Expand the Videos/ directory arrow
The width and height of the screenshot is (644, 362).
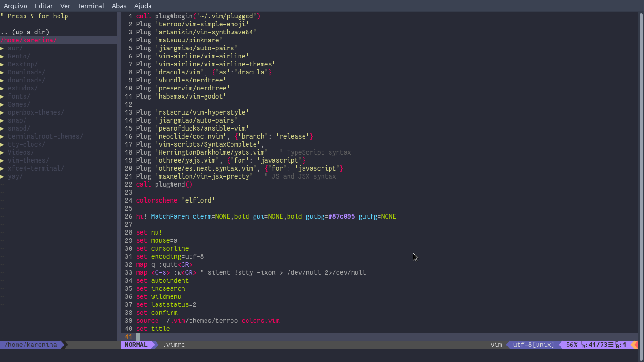pos(2,152)
